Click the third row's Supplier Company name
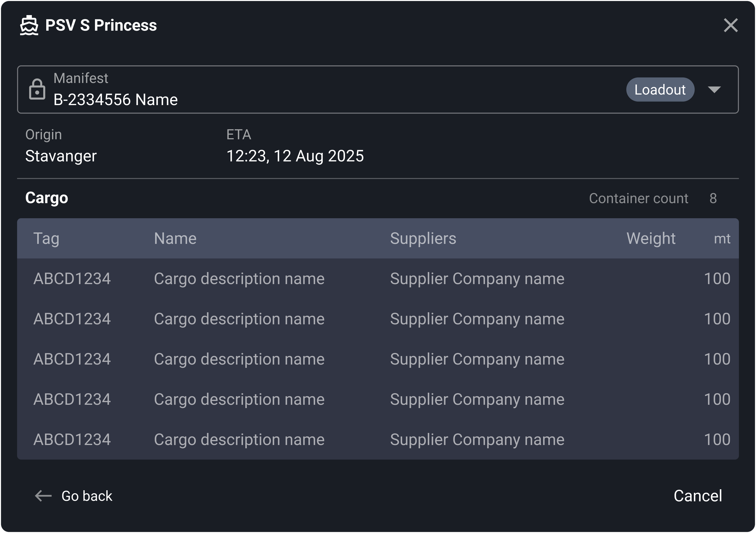 click(477, 359)
